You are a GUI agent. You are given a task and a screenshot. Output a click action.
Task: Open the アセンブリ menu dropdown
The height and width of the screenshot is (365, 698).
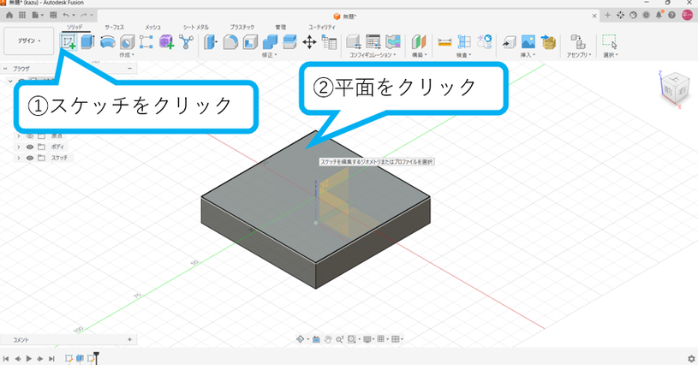pos(578,55)
